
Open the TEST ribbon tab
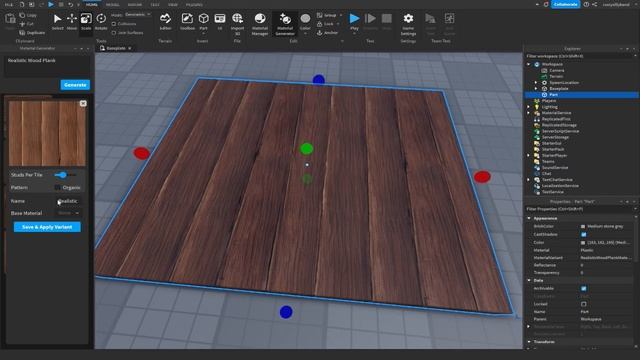tap(155, 4)
